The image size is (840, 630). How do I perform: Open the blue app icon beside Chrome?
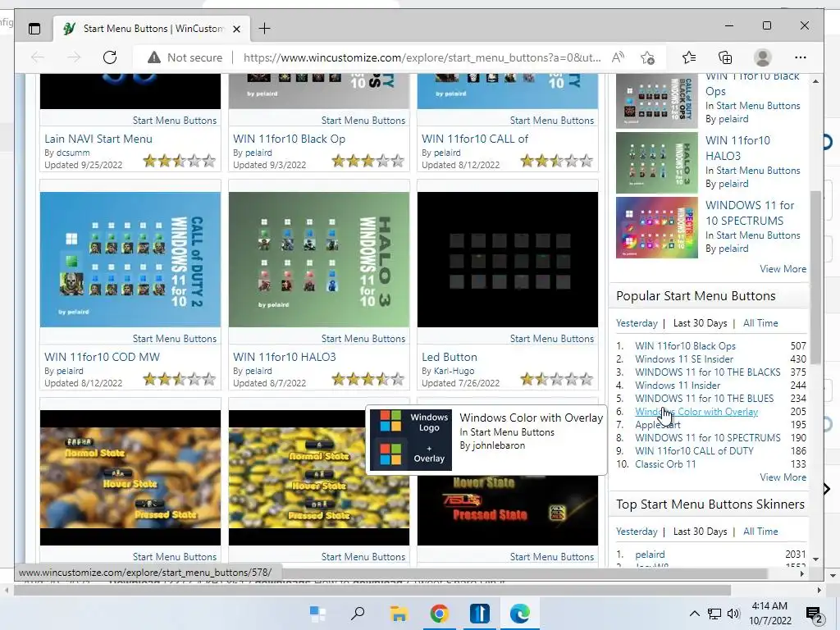(479, 614)
